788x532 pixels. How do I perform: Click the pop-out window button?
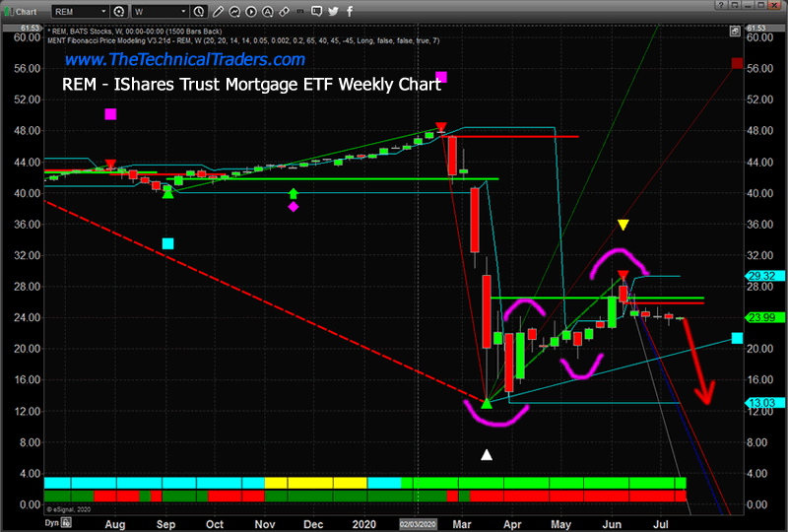coord(735,5)
